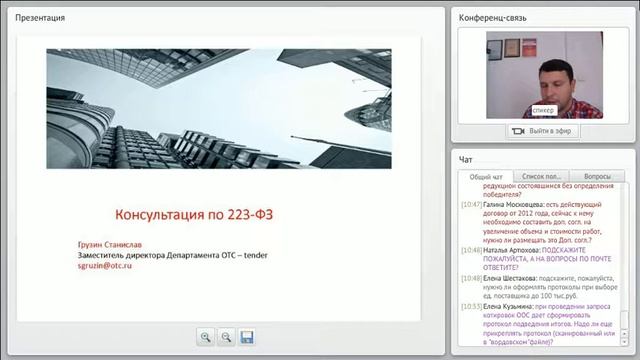Click the chat scrollbar thumb

pyautogui.click(x=624, y=320)
